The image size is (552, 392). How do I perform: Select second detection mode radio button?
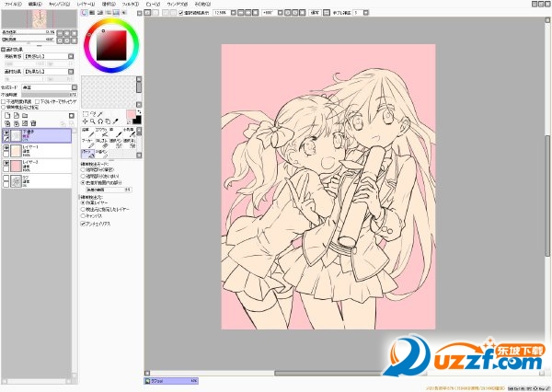[x=83, y=176]
